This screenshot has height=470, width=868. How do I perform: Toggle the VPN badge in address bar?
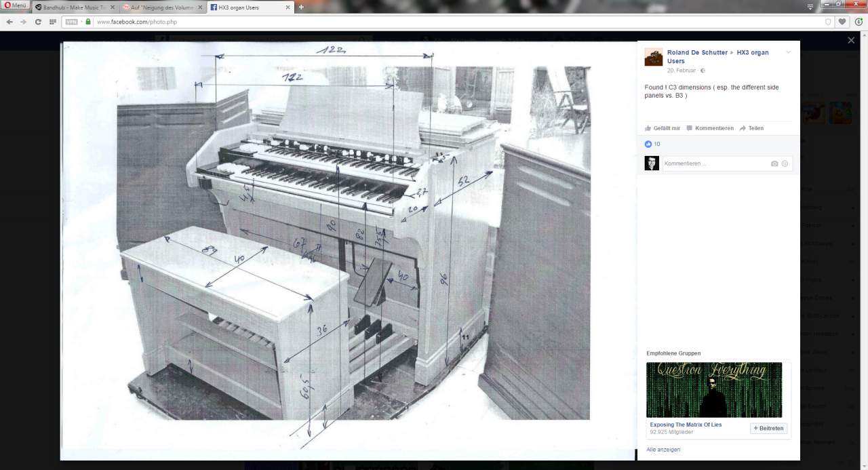pyautogui.click(x=71, y=22)
